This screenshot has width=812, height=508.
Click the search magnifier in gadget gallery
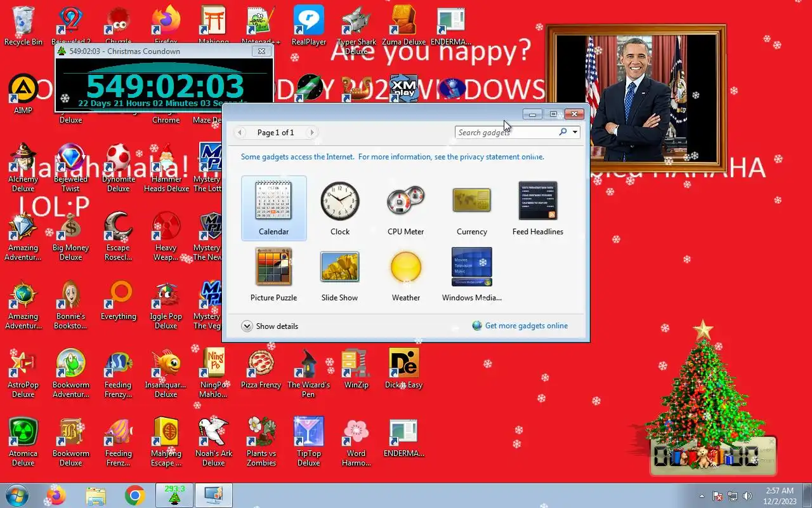pos(563,132)
